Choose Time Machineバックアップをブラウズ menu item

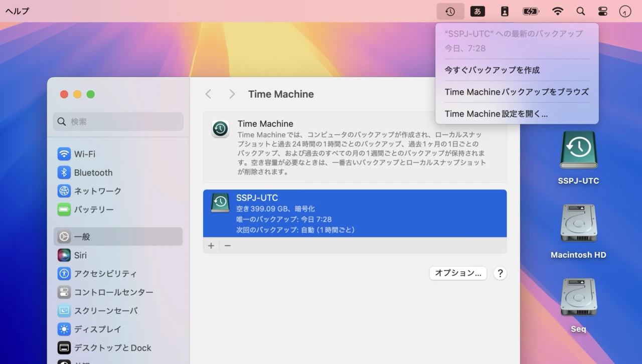tap(517, 92)
